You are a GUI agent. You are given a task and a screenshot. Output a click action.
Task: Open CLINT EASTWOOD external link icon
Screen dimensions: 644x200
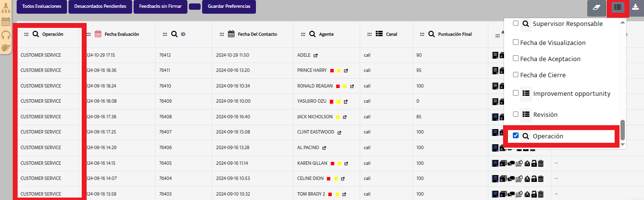click(340, 132)
